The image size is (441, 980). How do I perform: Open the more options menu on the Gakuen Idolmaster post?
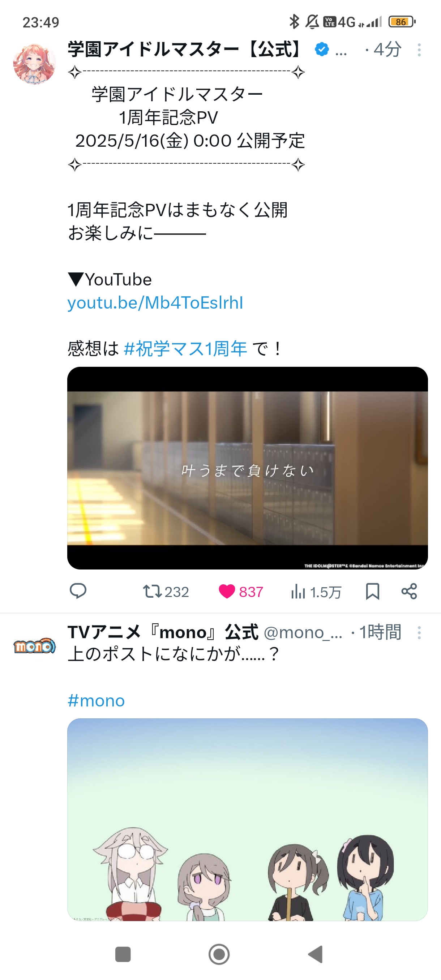[419, 50]
